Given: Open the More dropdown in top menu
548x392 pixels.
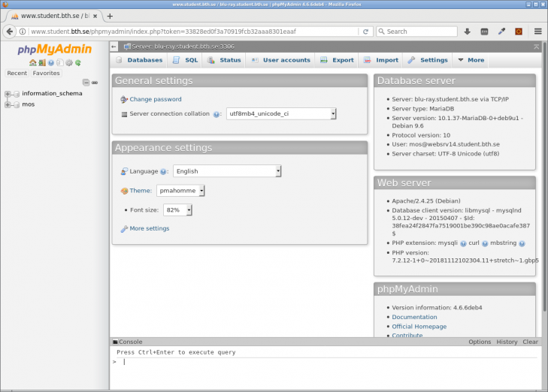Looking at the screenshot, I should click(471, 60).
